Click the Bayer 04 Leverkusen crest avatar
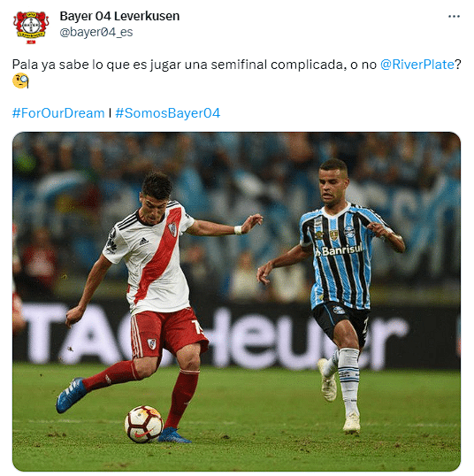Image resolution: width=474 pixels, height=476 pixels. (31, 27)
